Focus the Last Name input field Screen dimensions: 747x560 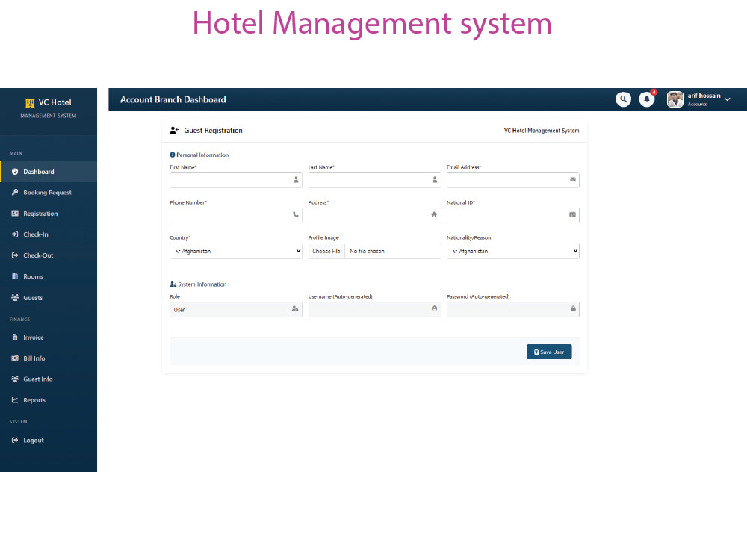pos(374,180)
